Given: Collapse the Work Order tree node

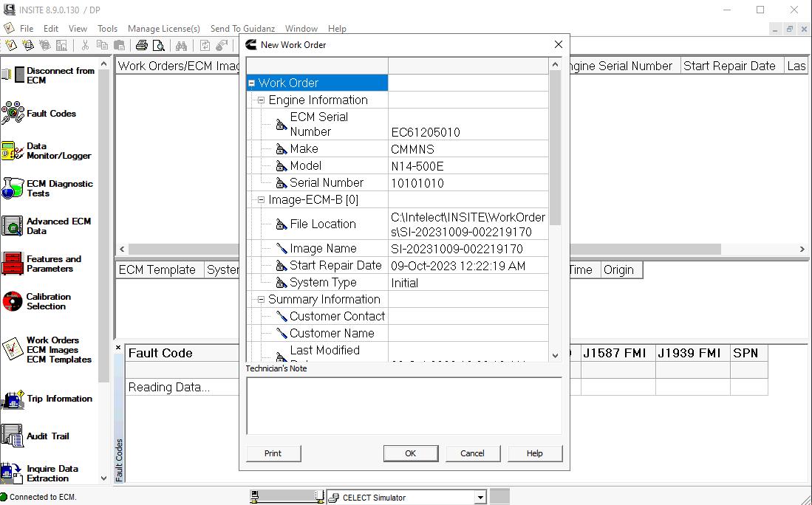Looking at the screenshot, I should point(252,83).
